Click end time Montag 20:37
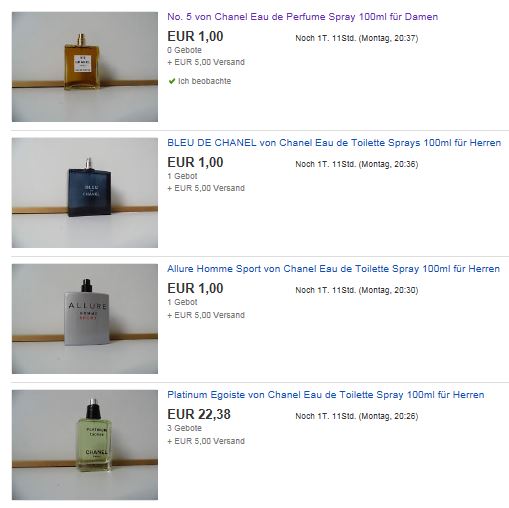This screenshot has width=509, height=508. point(357,38)
